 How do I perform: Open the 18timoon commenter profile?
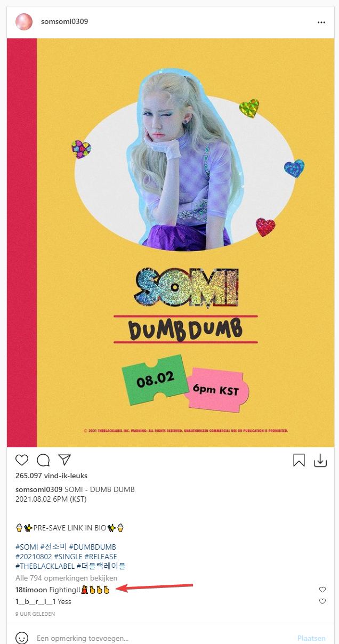(x=31, y=590)
